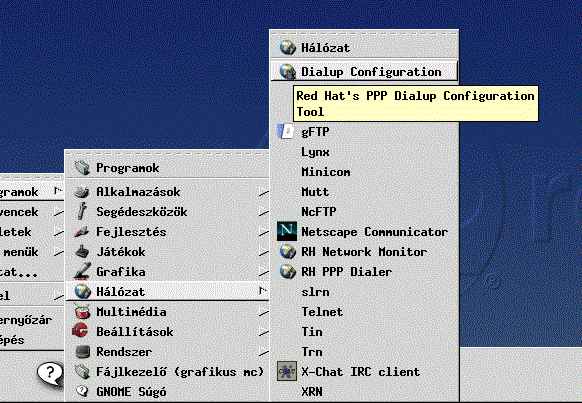Open Netscape Communicator menu entry

coord(364,232)
